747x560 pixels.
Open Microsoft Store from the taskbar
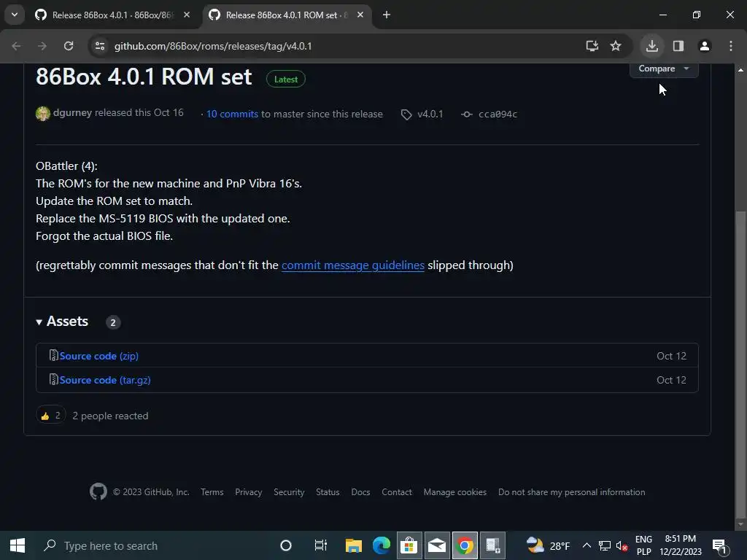click(409, 545)
